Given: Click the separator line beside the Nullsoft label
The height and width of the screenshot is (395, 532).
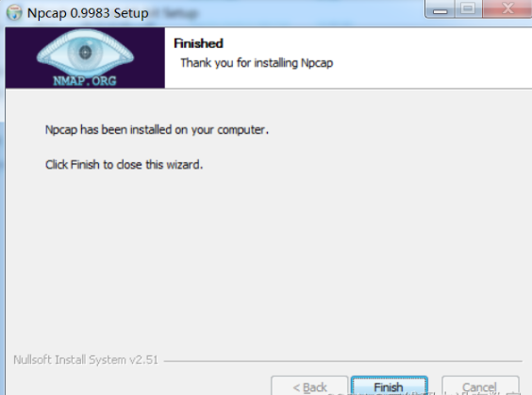Looking at the screenshot, I should tap(342, 361).
